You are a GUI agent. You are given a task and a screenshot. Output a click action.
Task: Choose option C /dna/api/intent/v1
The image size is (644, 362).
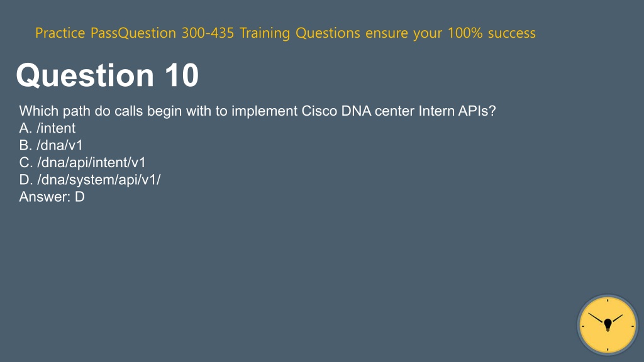[x=82, y=163]
